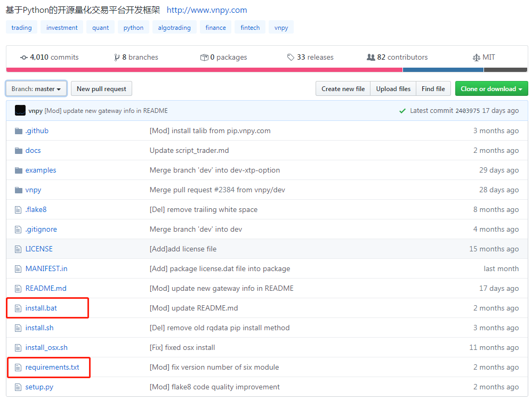Select the vnpy topic tag
532x400 pixels.
click(281, 28)
